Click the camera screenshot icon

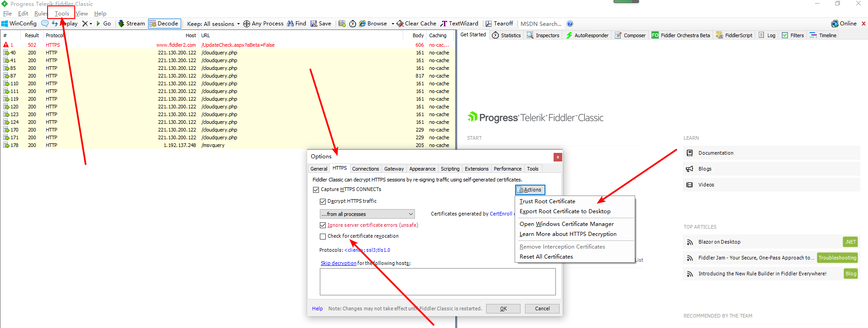click(342, 24)
